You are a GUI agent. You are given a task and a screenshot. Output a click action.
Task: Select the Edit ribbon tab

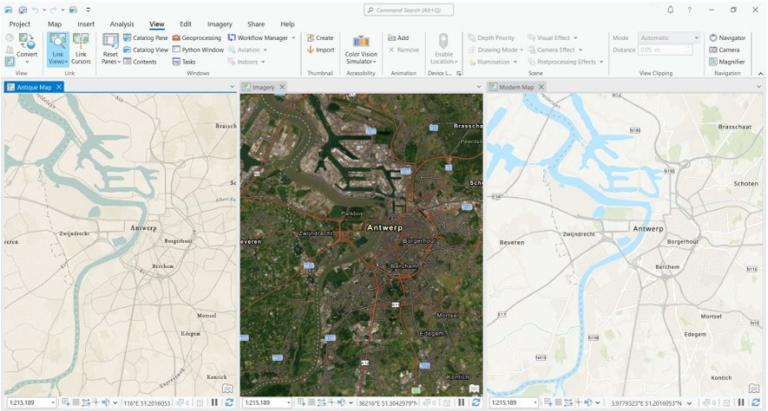click(x=185, y=24)
